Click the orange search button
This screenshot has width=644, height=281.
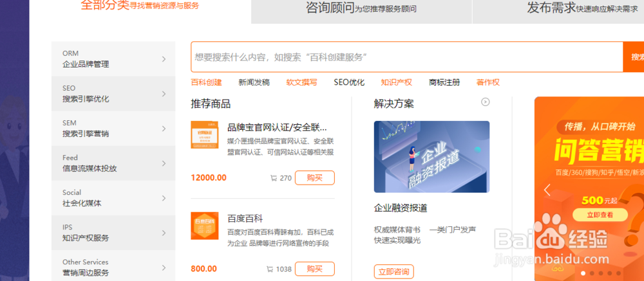[x=633, y=57]
